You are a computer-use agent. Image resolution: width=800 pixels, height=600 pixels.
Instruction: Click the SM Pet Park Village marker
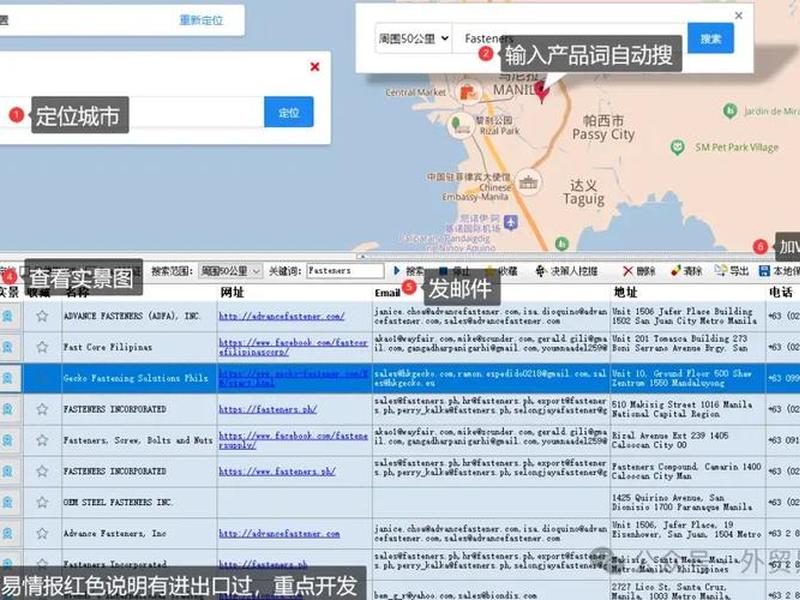click(677, 147)
